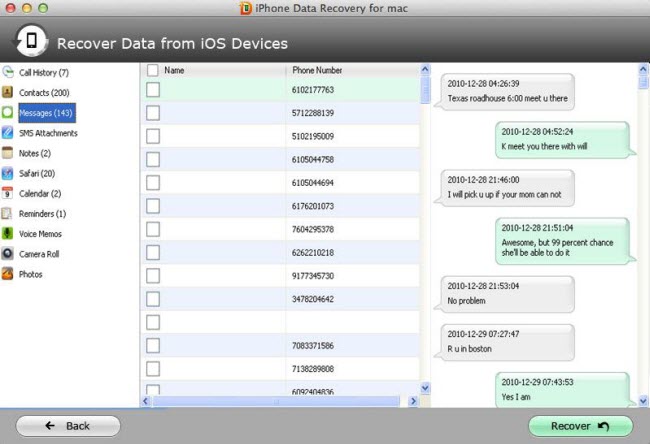
Task: Click the Safari compass icon
Action: 9,173
